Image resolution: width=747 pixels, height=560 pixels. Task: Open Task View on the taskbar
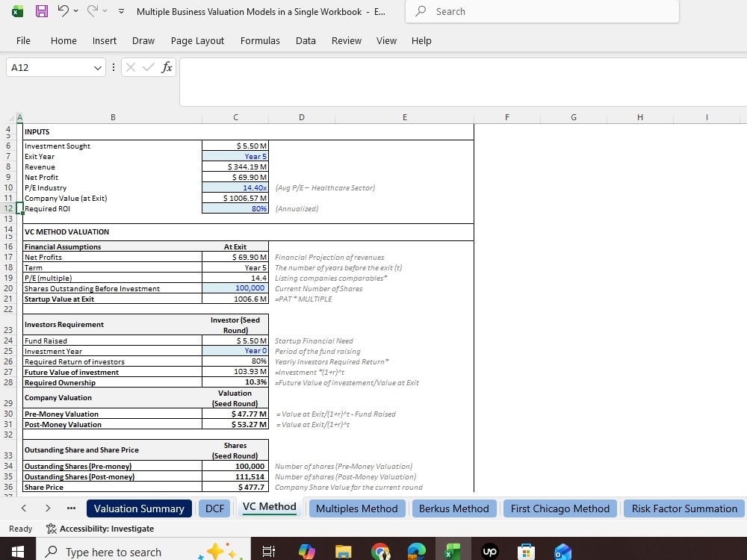click(x=269, y=552)
